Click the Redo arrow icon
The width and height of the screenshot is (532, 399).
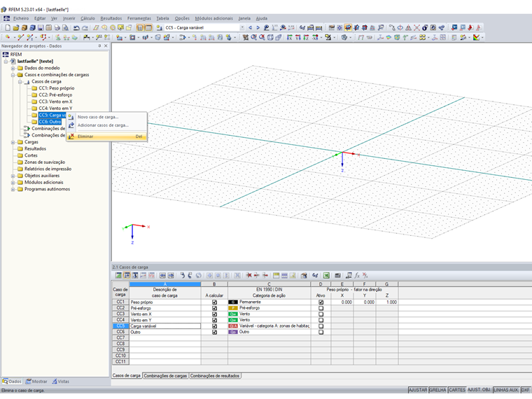pyautogui.click(x=85, y=28)
